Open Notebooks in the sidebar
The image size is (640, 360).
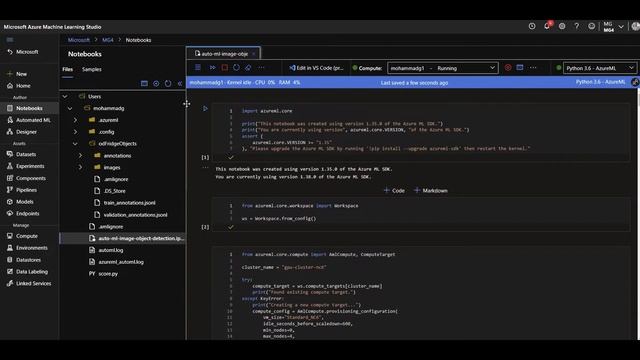pos(29,108)
